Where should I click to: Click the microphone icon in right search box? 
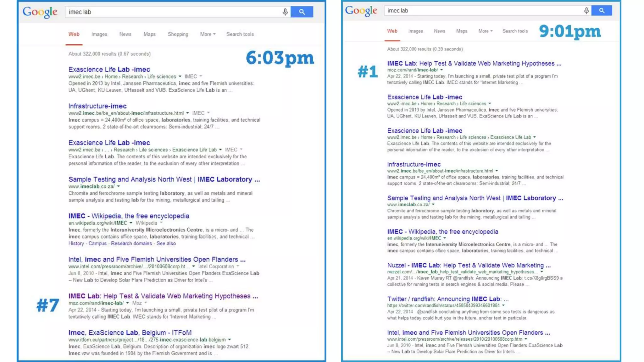tap(586, 11)
